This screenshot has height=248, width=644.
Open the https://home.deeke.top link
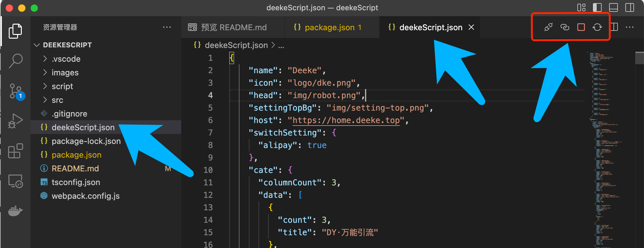[x=346, y=120]
